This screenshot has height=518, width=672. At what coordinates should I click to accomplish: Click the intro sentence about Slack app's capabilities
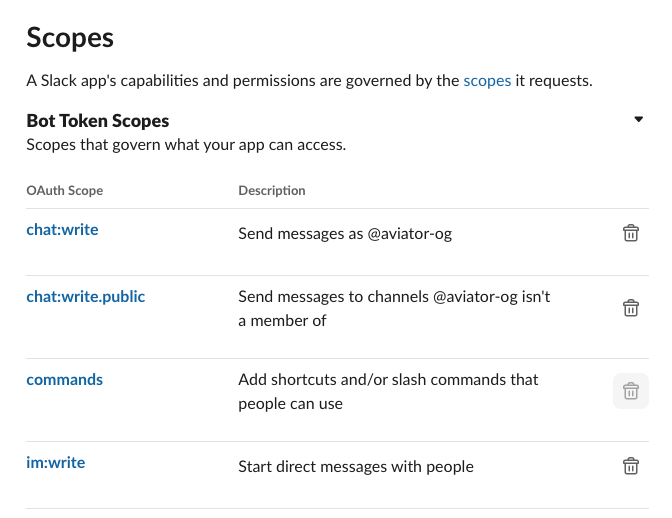tap(242, 81)
